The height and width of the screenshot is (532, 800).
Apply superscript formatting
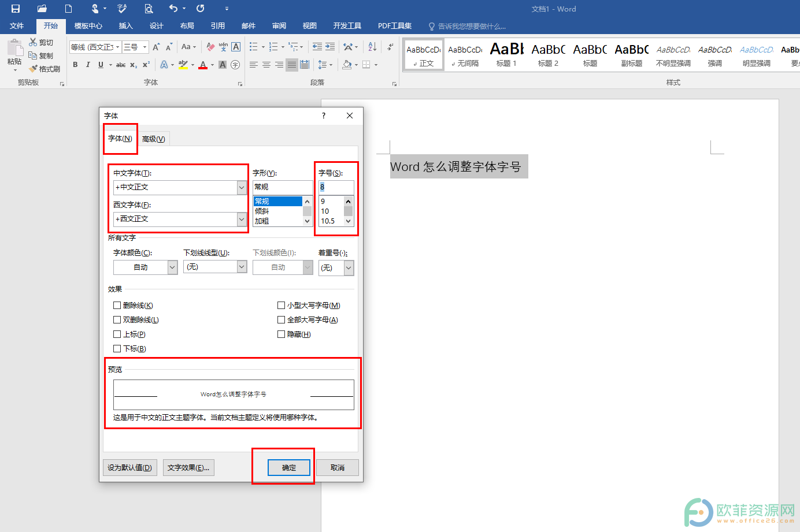coord(146,65)
